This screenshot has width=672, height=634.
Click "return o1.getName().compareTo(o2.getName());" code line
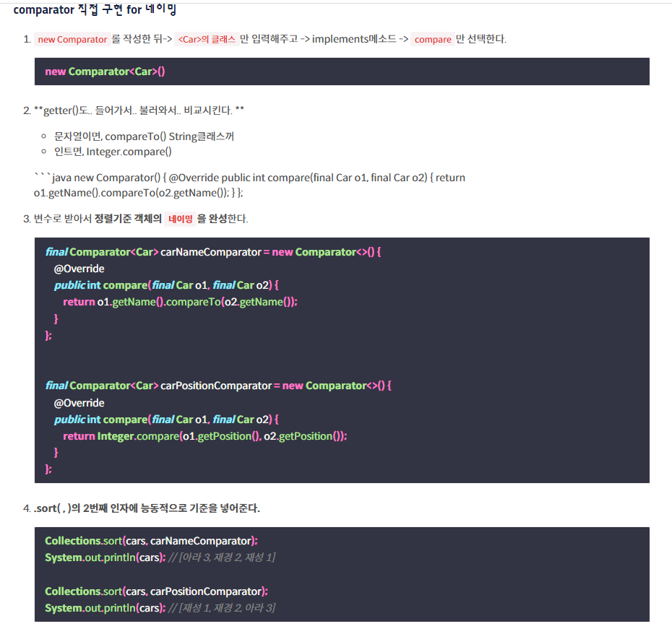point(180,302)
